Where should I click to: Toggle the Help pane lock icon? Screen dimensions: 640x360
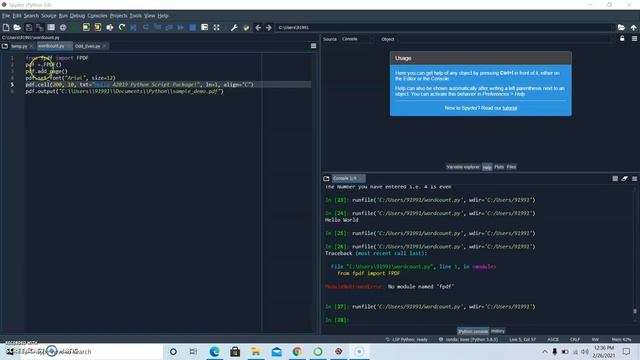coord(622,38)
